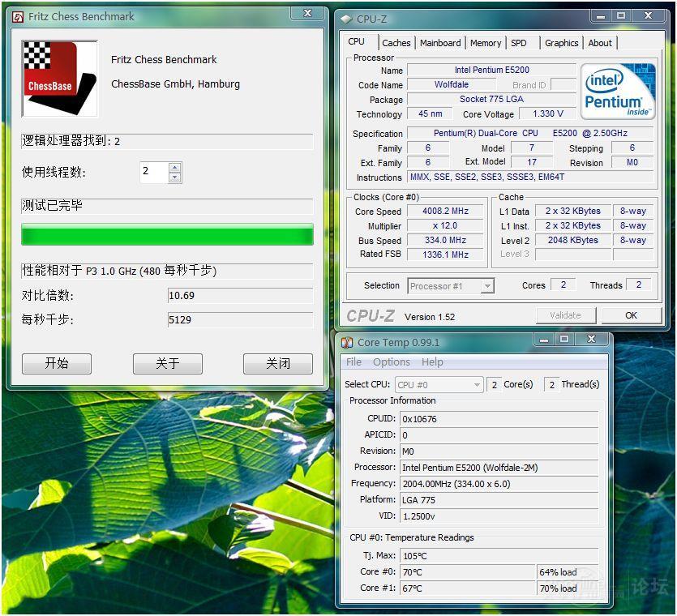Click the green benchmark progress bar
This screenshot has width=677, height=616.
[x=167, y=234]
